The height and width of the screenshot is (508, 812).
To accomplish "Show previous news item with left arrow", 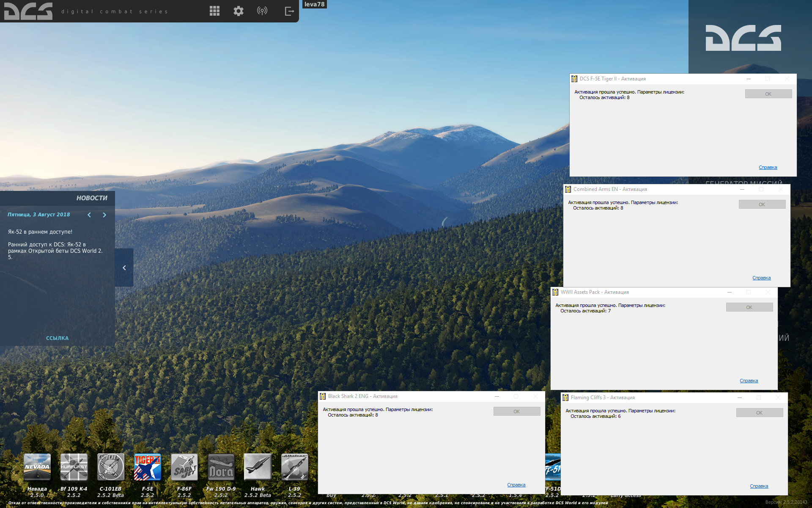I will (89, 215).
